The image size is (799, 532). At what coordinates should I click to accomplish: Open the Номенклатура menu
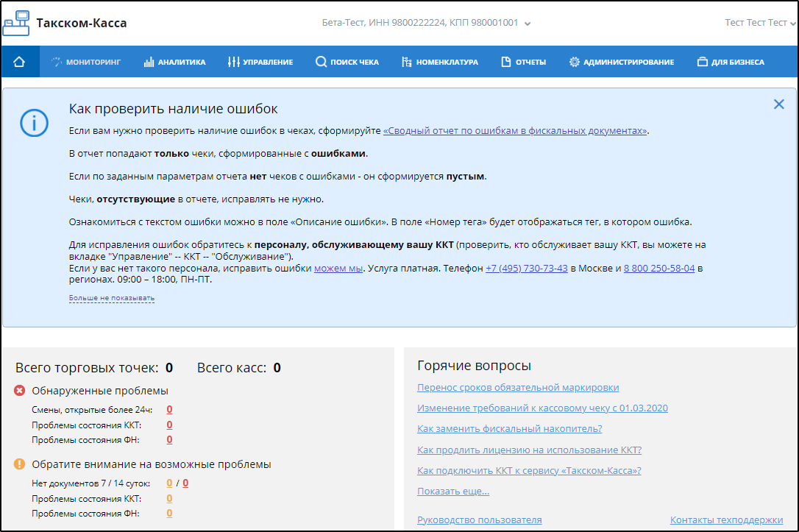(440, 62)
